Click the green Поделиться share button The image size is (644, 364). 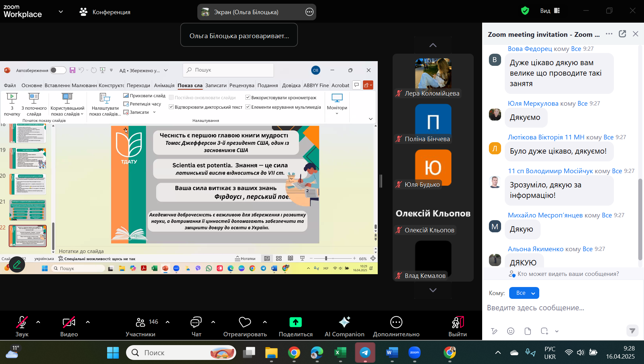coord(295,326)
